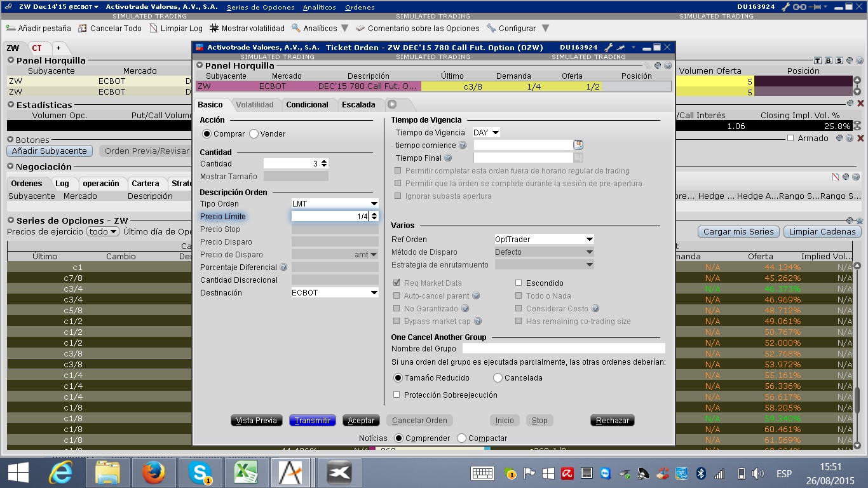Collapse the Estadísticas panel in the main window
This screenshot has height=488, width=868.
(x=11, y=105)
